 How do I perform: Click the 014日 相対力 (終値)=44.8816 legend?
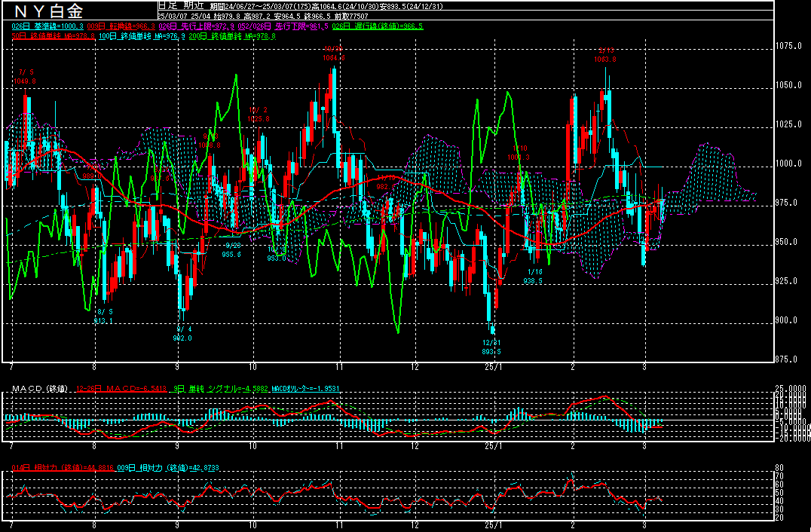click(63, 468)
